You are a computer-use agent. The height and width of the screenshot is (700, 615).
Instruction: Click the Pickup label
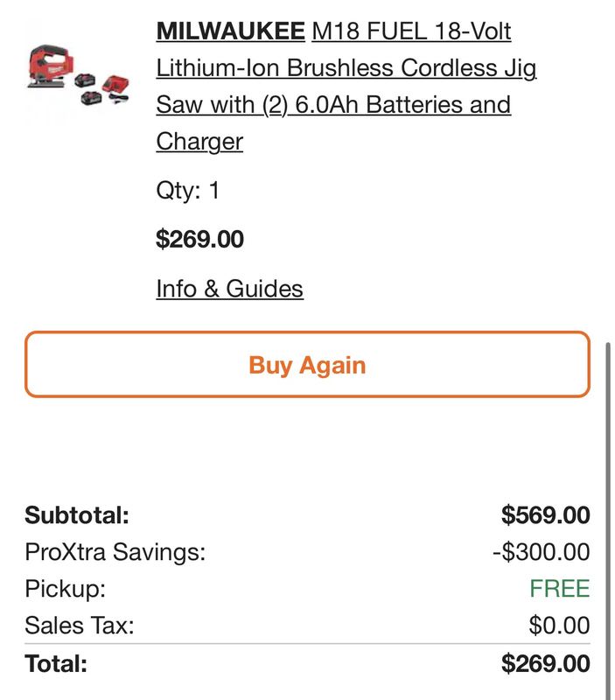point(65,588)
